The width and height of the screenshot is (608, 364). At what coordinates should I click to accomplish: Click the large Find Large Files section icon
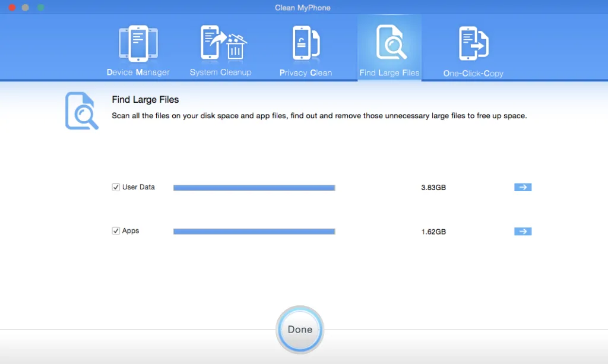82,111
